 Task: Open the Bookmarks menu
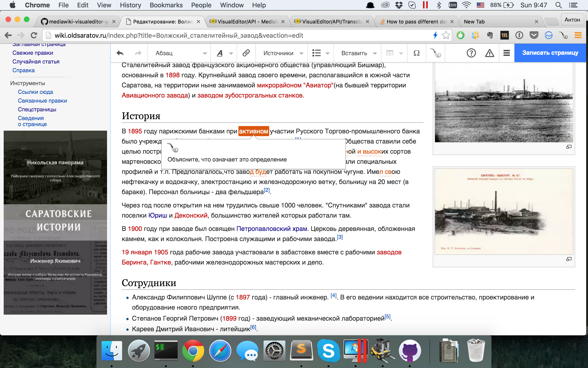[x=166, y=5]
